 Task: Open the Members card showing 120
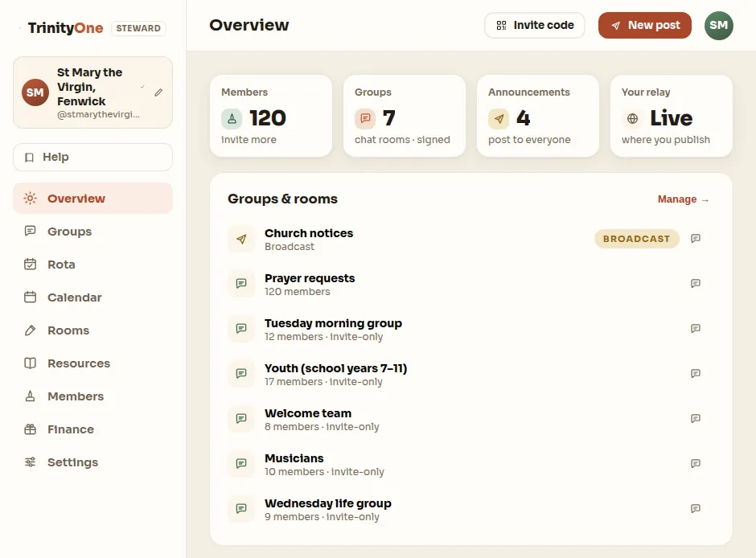point(271,116)
